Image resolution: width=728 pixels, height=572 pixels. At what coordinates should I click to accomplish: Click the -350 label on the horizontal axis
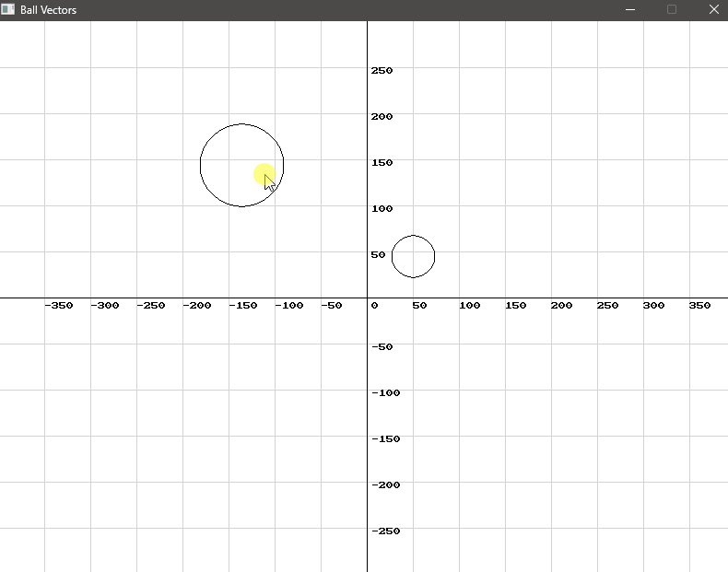coord(58,306)
